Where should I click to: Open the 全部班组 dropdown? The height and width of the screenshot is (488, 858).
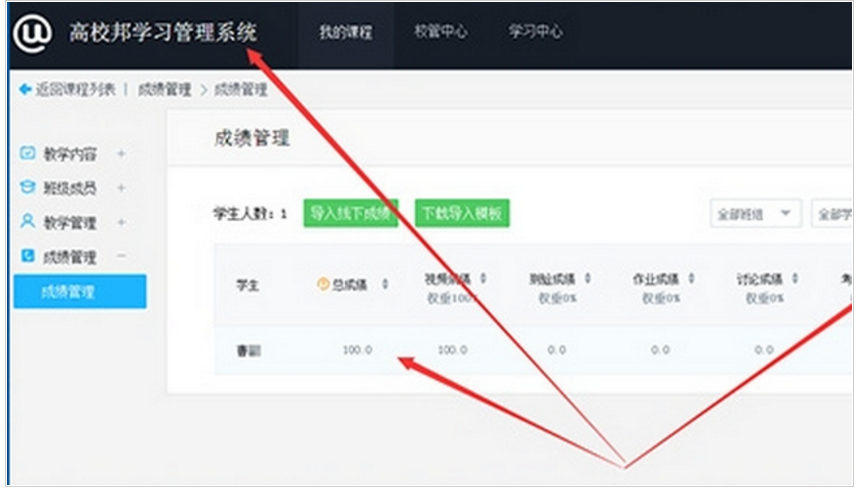[x=756, y=213]
